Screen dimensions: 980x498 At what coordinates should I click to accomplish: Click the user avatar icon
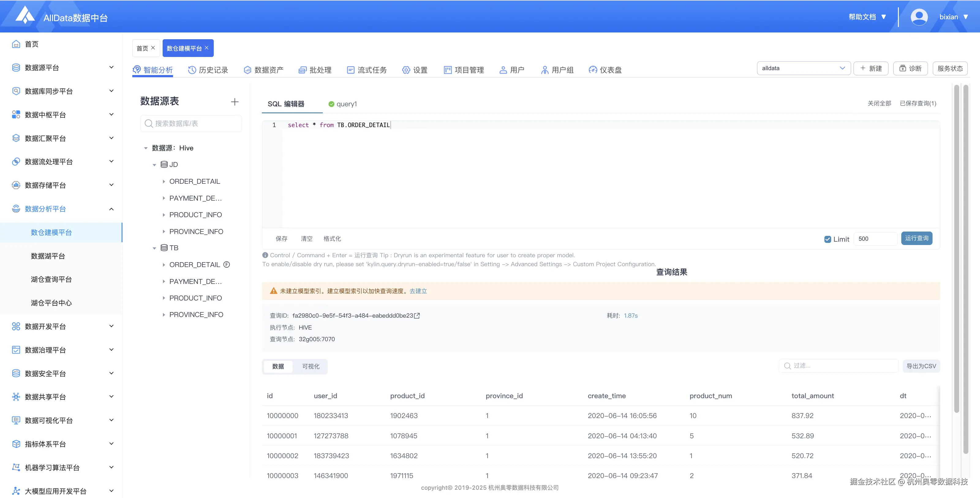[919, 17]
